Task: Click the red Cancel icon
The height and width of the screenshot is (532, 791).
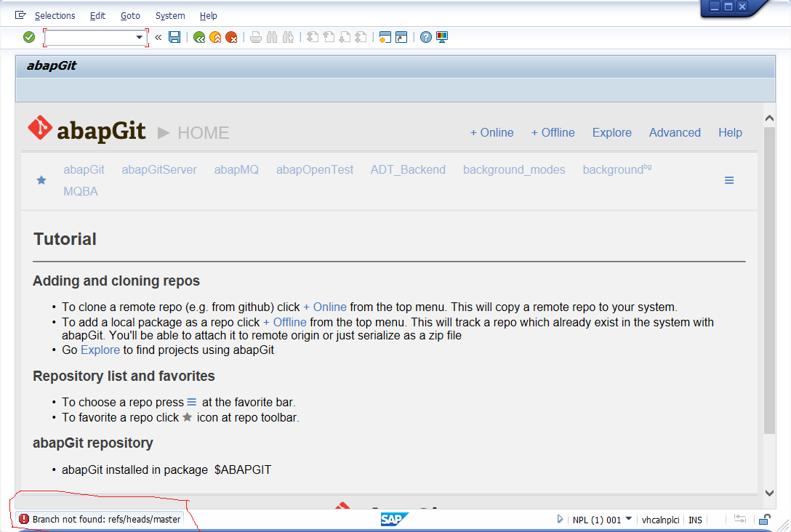Action: 232,37
